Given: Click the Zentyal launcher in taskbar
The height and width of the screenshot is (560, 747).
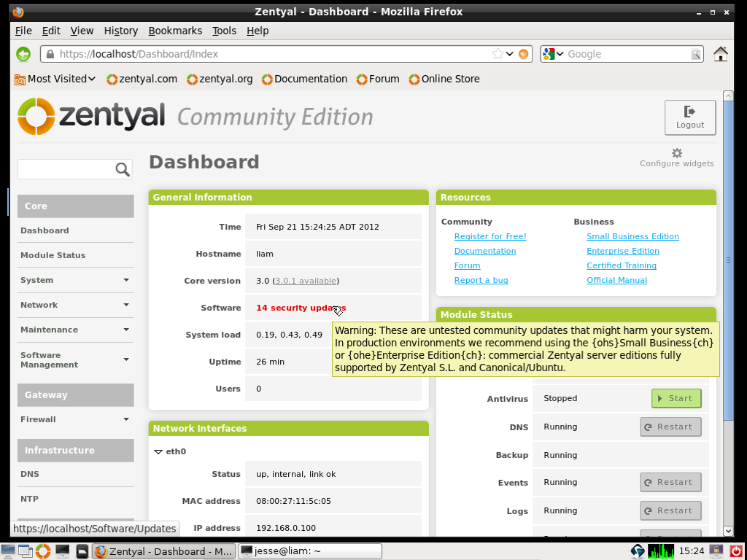Looking at the screenshot, I should [x=42, y=551].
